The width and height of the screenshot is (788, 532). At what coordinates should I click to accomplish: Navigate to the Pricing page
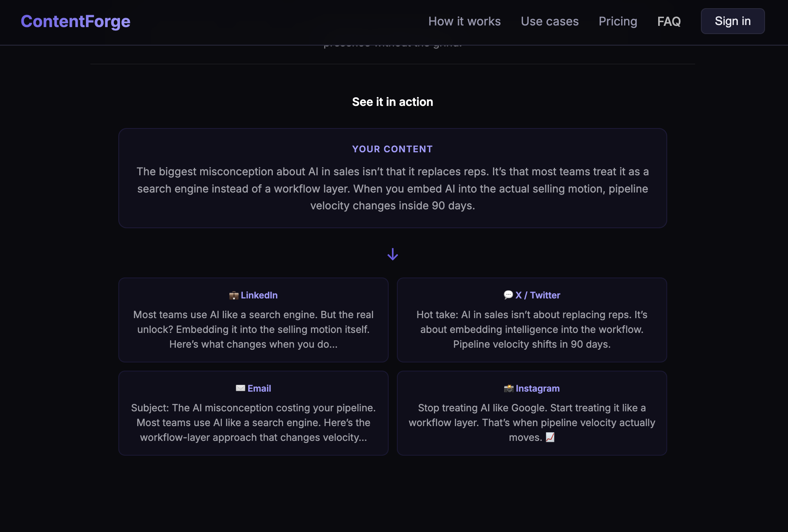pyautogui.click(x=617, y=21)
